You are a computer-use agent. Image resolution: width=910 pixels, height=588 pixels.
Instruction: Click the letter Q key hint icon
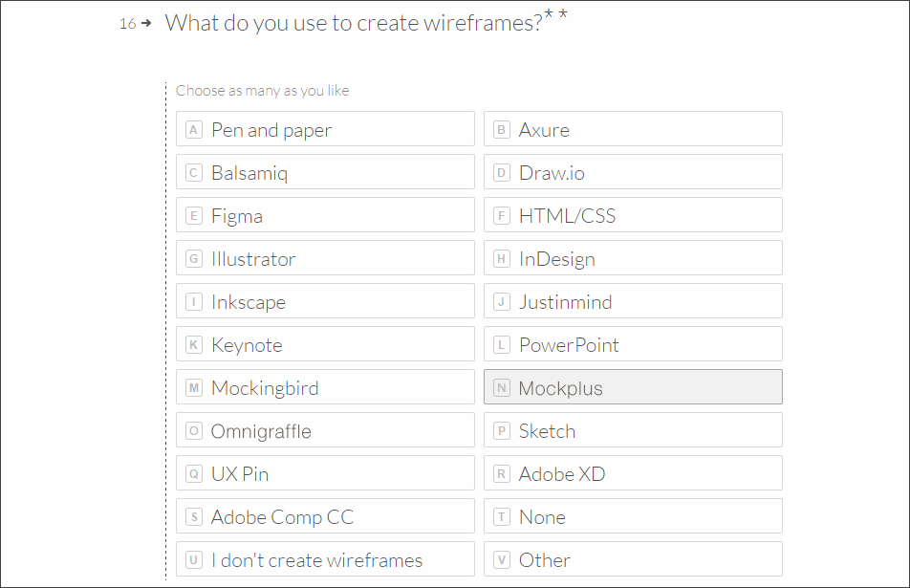click(194, 473)
